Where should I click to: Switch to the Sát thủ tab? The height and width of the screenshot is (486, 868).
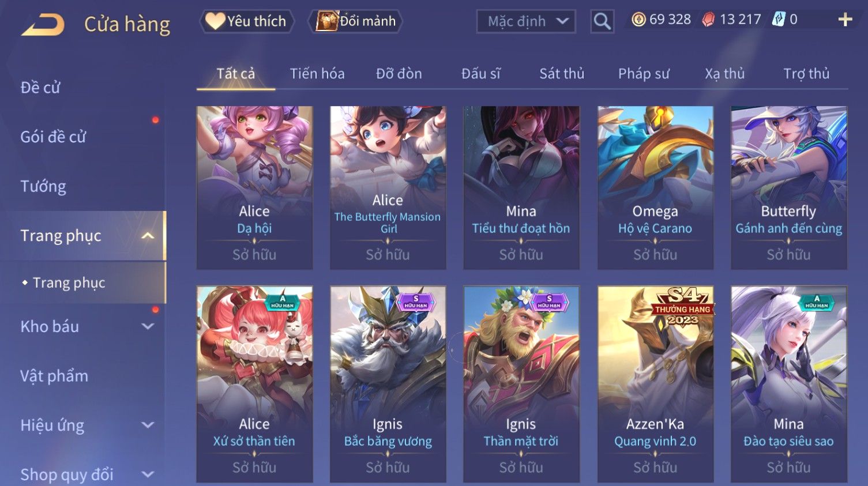pos(562,74)
